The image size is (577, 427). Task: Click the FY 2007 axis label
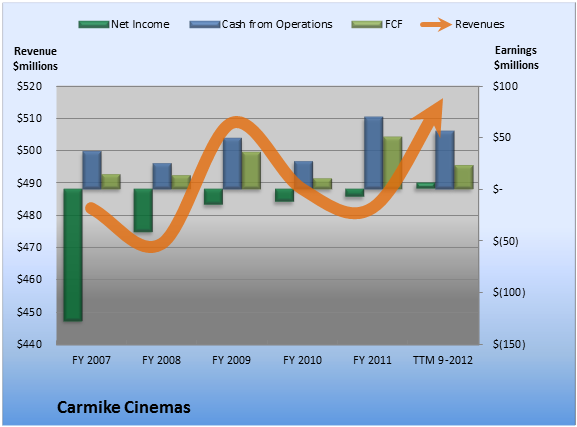coord(91,360)
